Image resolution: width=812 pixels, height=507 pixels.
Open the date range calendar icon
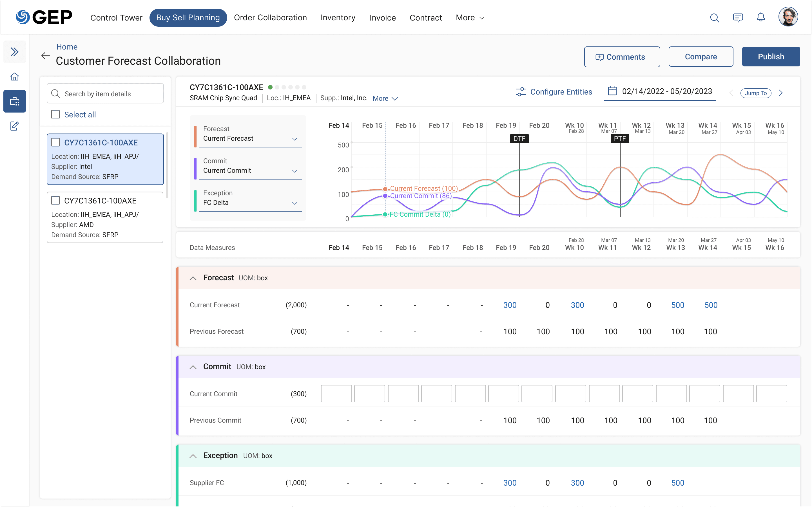(612, 91)
